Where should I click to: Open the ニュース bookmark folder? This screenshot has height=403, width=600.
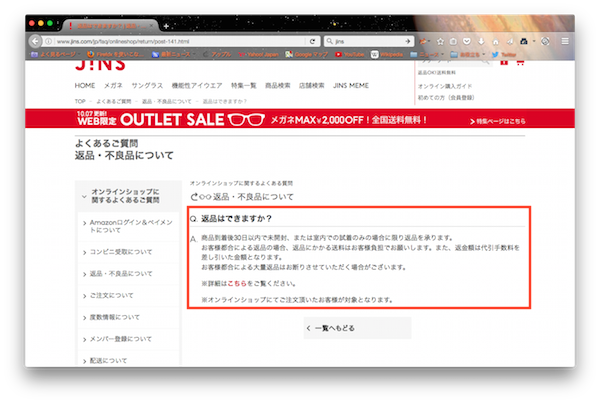tap(427, 54)
